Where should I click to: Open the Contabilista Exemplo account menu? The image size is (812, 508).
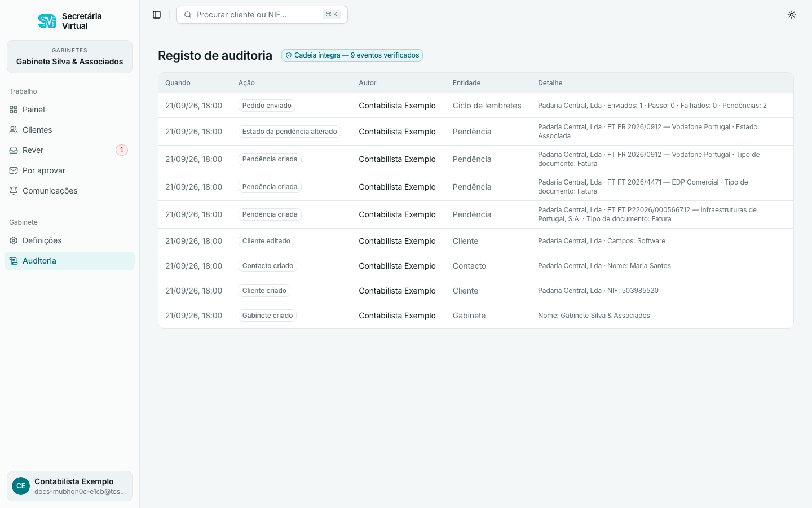coord(69,486)
